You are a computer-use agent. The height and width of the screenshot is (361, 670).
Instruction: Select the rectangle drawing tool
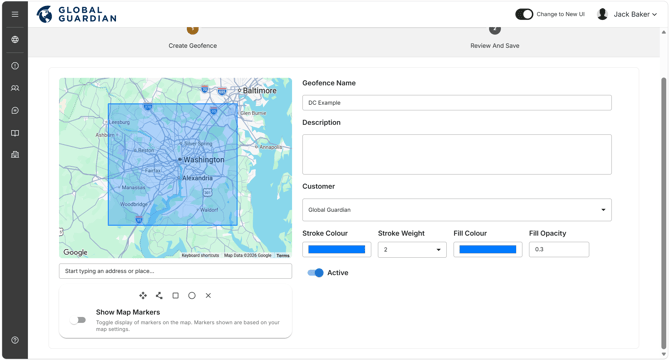pyautogui.click(x=176, y=296)
